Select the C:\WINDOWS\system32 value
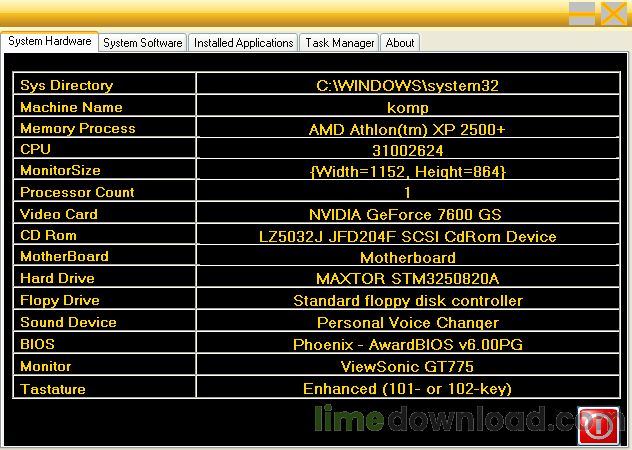The width and height of the screenshot is (632, 450). click(x=407, y=84)
